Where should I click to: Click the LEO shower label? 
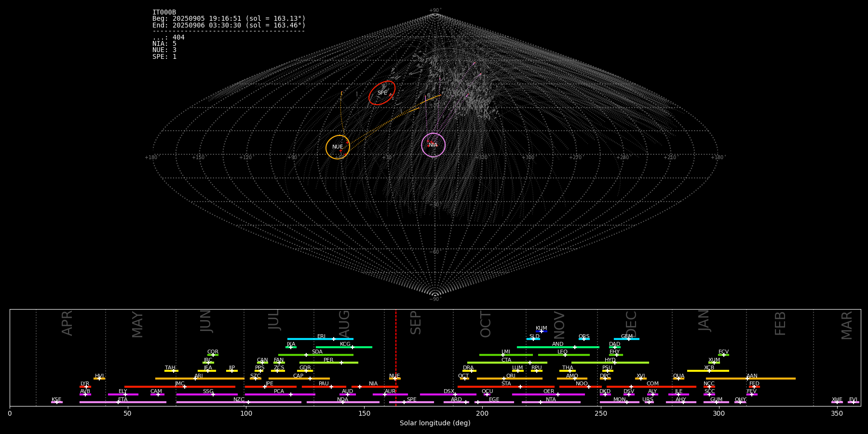pos(562,352)
